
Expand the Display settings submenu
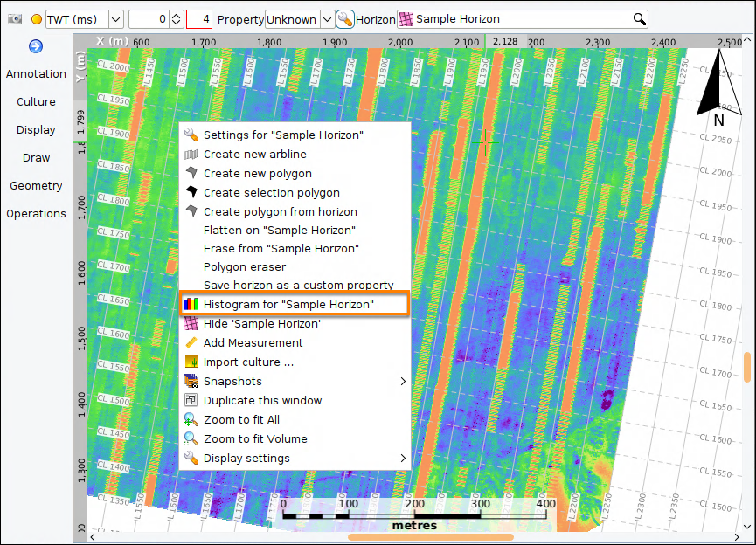[x=295, y=459]
